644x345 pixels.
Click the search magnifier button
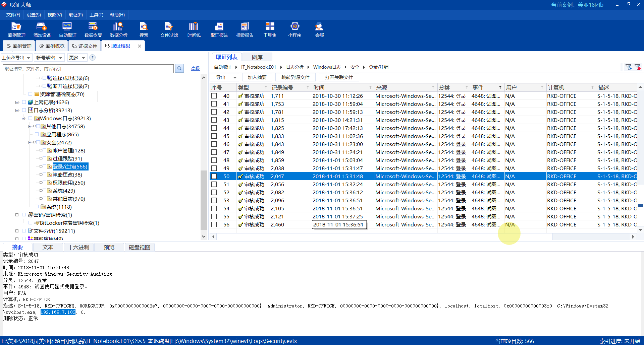179,68
